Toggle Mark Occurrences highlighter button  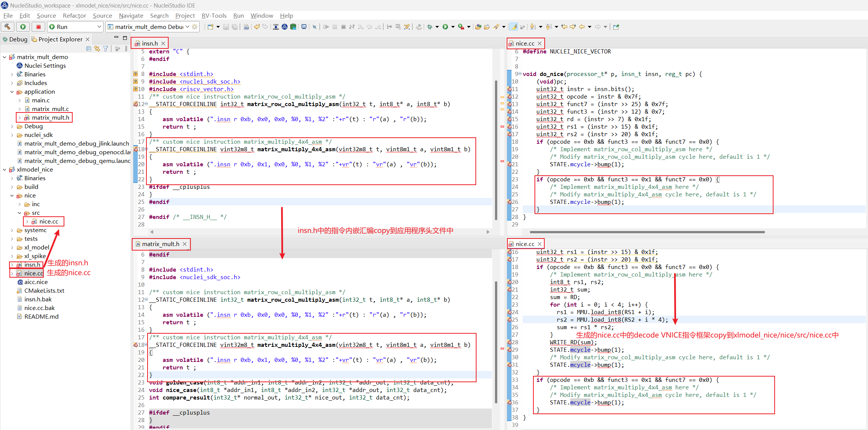pyautogui.click(x=513, y=27)
